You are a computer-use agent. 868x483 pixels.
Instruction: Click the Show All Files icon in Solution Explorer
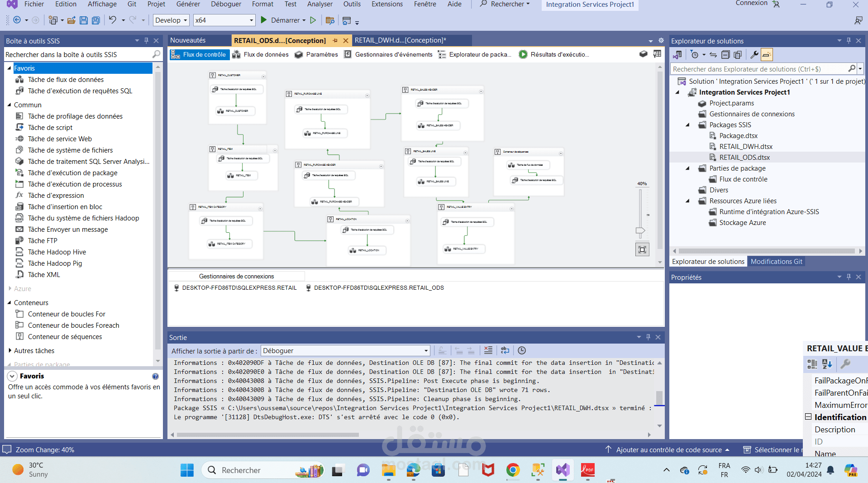(x=738, y=55)
